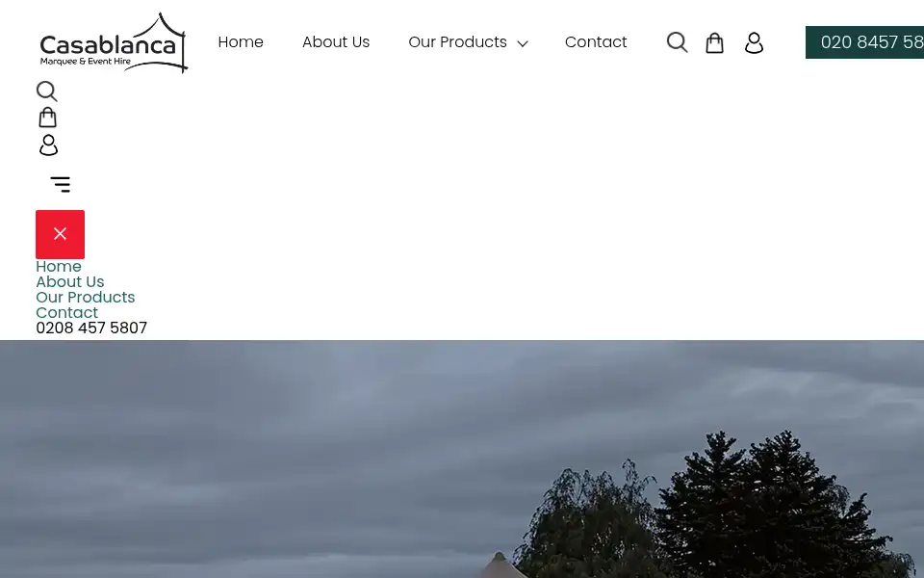This screenshot has height=578, width=924.
Task: Click the shopping bag icon below the logo
Action: (x=48, y=118)
